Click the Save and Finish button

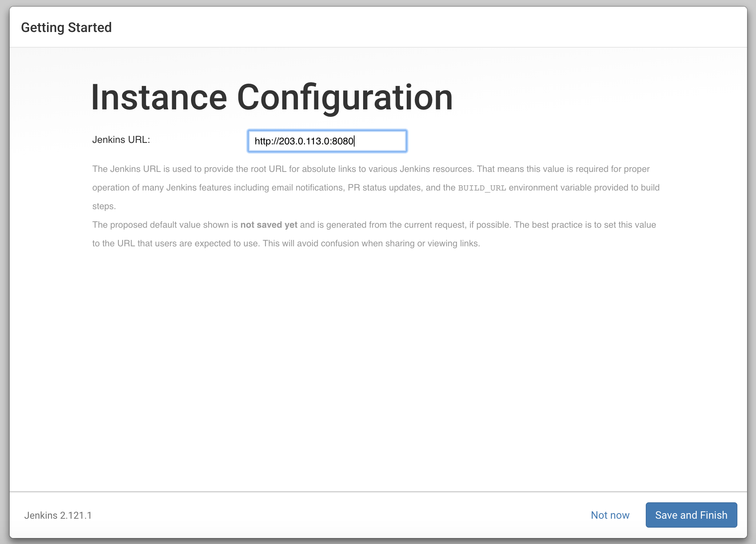(x=691, y=515)
